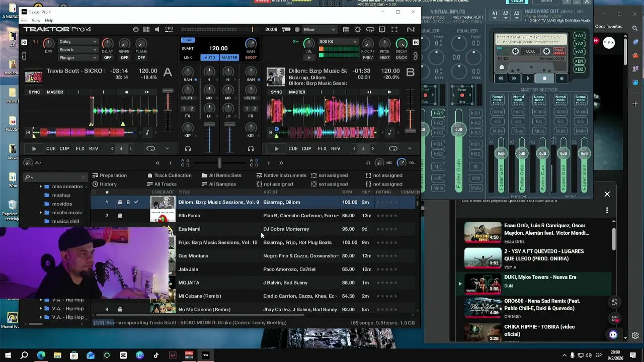Open Microsoft Edge from the taskbar

click(x=41, y=355)
